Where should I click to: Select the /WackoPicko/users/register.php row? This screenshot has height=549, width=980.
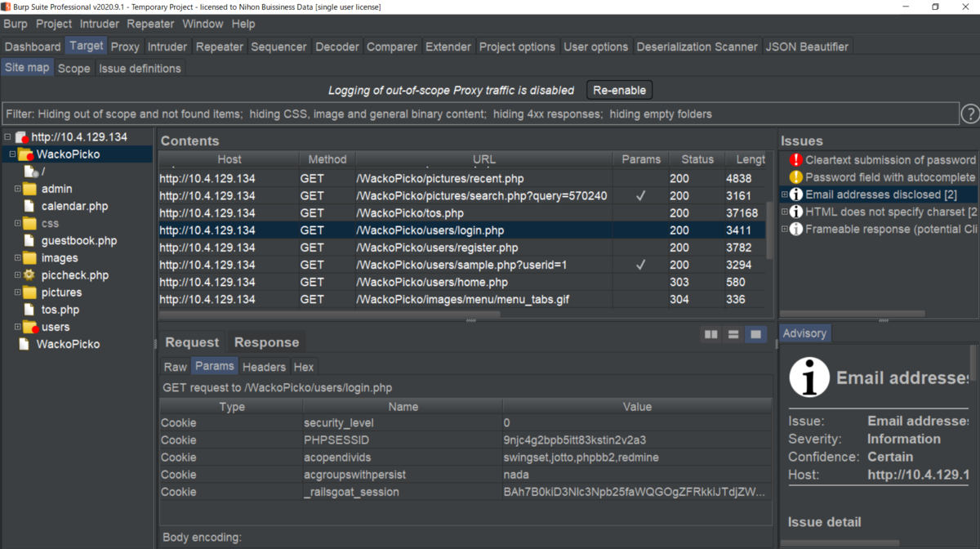(462, 248)
